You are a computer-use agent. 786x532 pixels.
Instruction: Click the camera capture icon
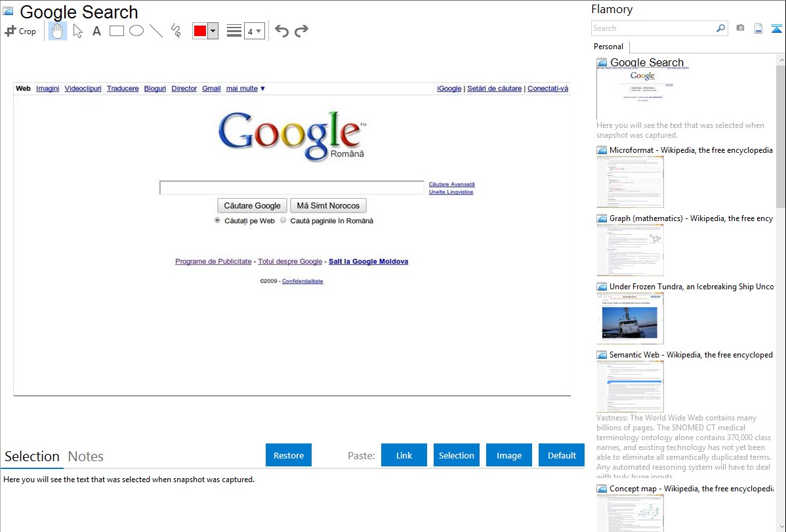tap(740, 28)
